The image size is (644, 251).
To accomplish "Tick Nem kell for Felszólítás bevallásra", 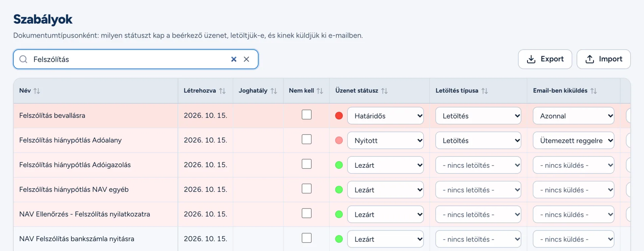I will [x=307, y=115].
